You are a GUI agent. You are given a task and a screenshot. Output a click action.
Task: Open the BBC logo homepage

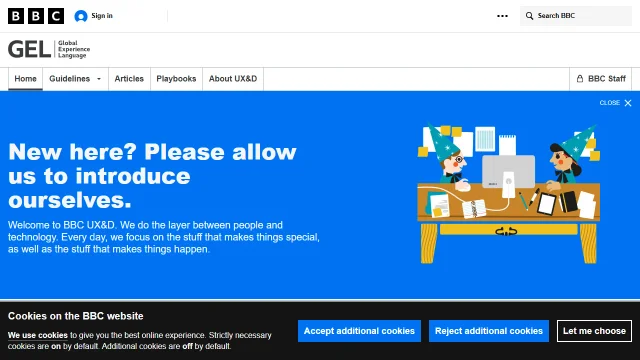[36, 16]
